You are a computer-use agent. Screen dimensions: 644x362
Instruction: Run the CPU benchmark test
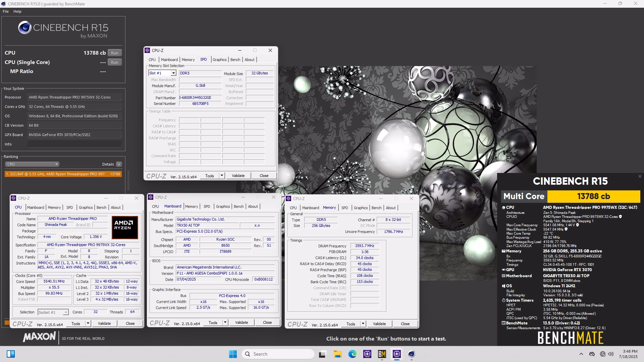coord(114,53)
